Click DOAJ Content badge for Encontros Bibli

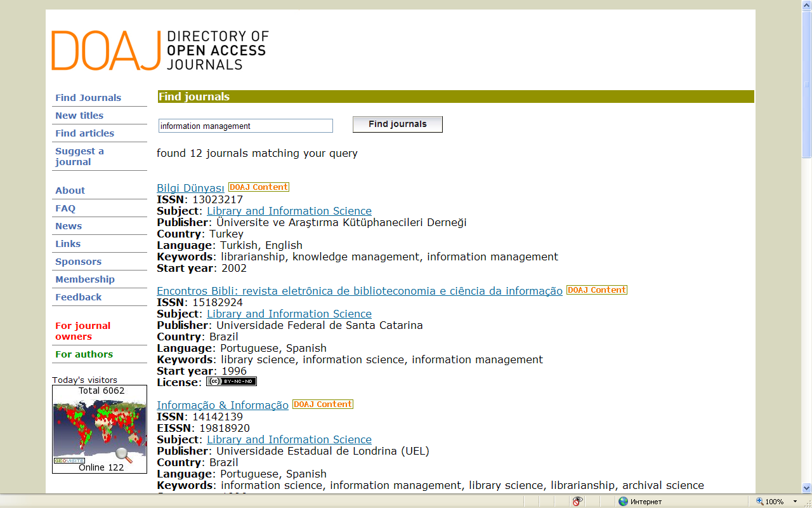pyautogui.click(x=597, y=290)
